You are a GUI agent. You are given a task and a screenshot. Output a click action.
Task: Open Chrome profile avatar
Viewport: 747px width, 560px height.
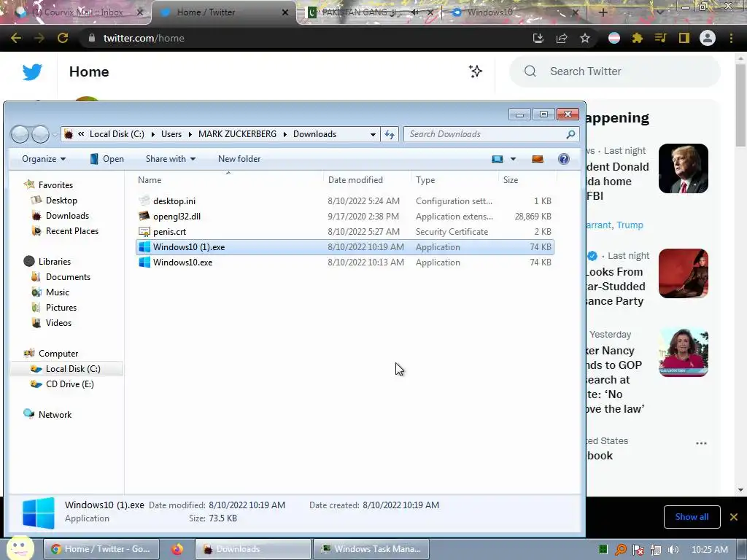click(708, 38)
